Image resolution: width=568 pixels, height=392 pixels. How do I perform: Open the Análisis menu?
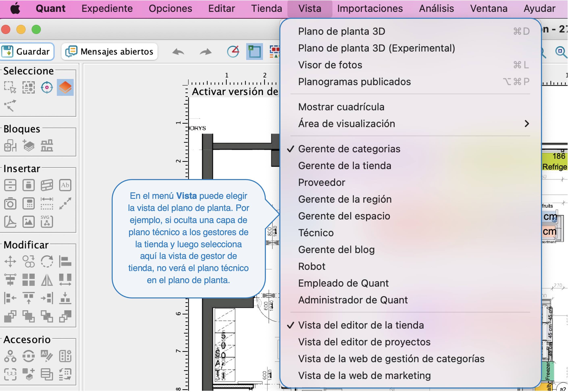436,9
